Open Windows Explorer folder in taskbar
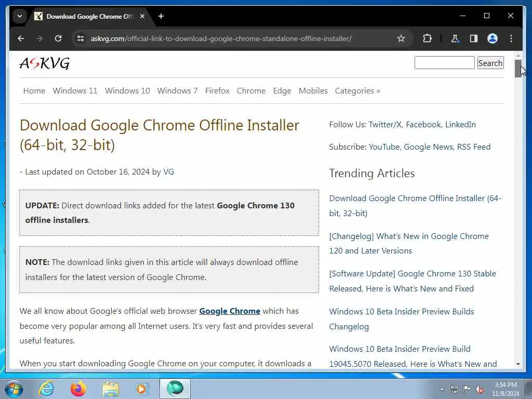 tap(111, 389)
